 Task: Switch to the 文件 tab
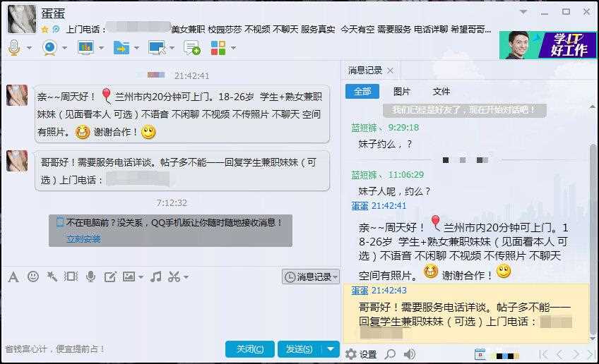click(x=441, y=92)
